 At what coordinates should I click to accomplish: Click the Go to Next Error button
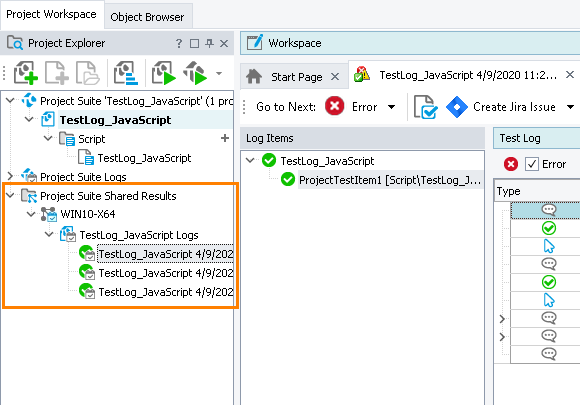(x=351, y=107)
